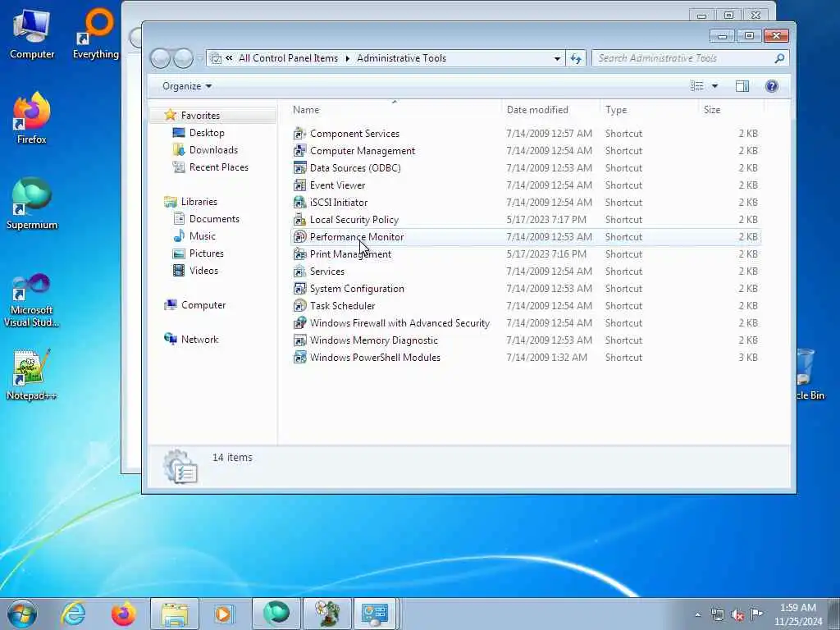840x630 pixels.
Task: Open the view options dropdown arrow
Action: pos(714,86)
